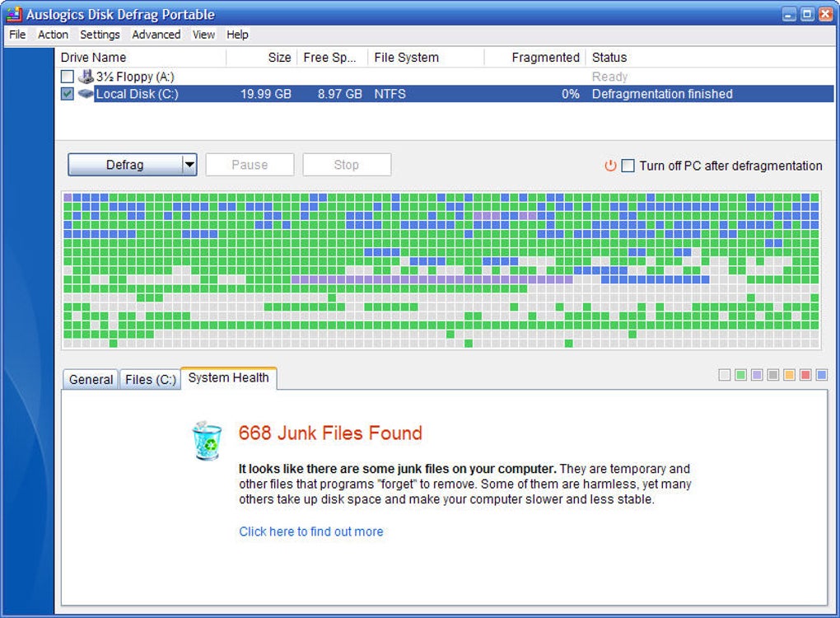Open the Action menu
The width and height of the screenshot is (840, 618).
pos(53,35)
